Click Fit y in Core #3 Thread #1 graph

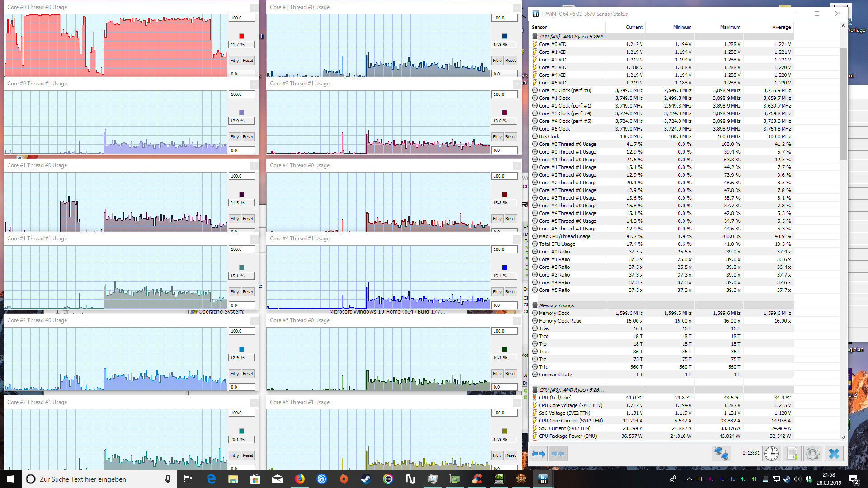[497, 137]
